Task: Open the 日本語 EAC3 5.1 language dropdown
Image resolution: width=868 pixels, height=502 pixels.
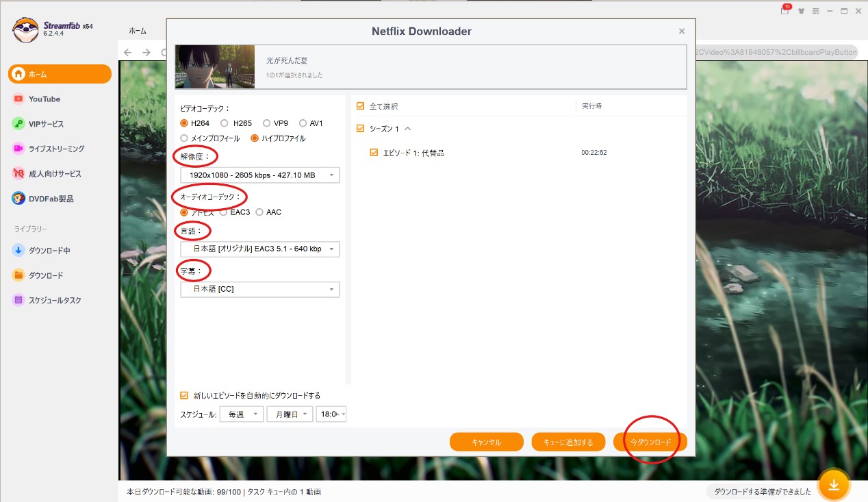Action: pyautogui.click(x=260, y=249)
